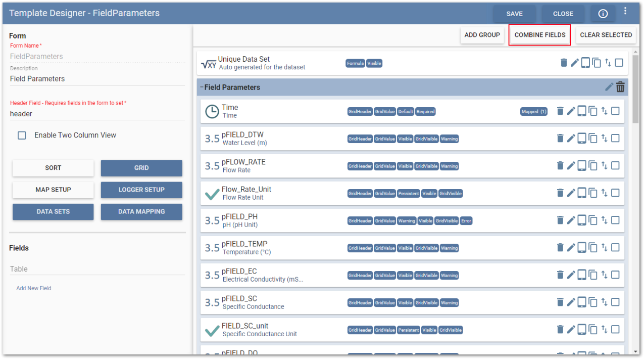The image size is (644, 359).
Task: Edit the FIELD_SC_unit field
Action: click(x=571, y=329)
